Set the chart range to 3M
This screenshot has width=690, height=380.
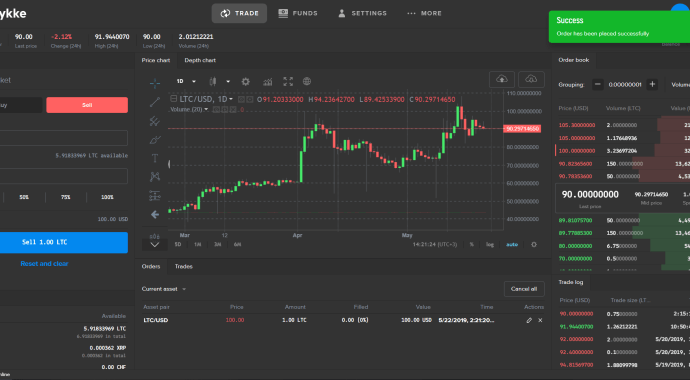[x=217, y=245]
